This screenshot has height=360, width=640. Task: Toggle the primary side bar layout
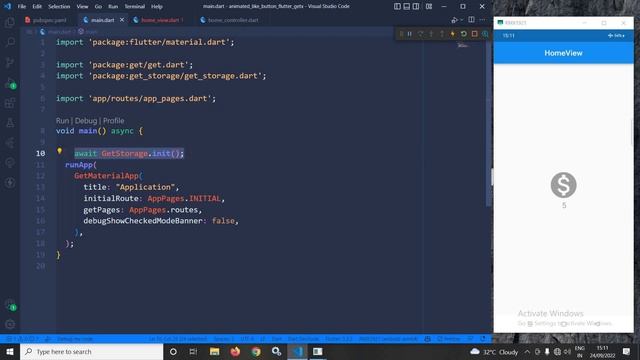tap(397, 6)
